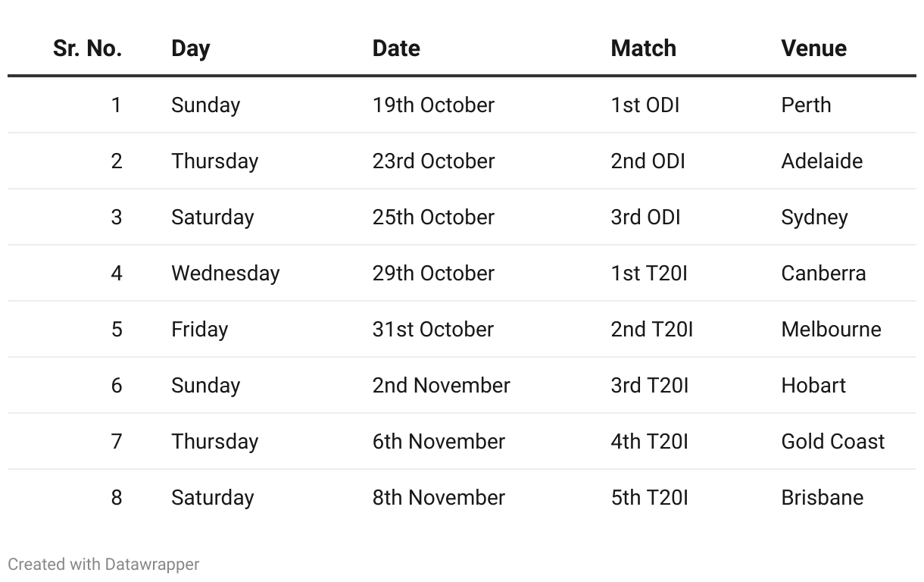Sort by the Sr. No. column header
The width and height of the screenshot is (924, 582).
pyautogui.click(x=87, y=48)
